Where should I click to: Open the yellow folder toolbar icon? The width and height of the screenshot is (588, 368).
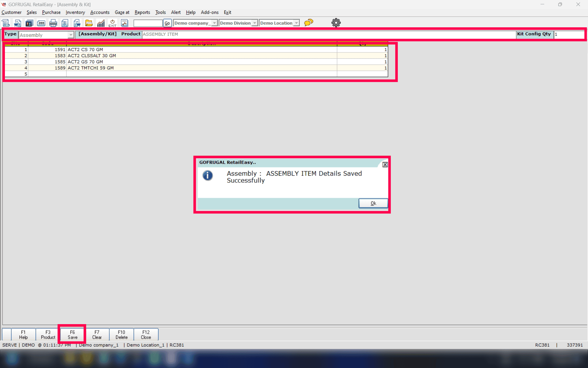pos(89,23)
